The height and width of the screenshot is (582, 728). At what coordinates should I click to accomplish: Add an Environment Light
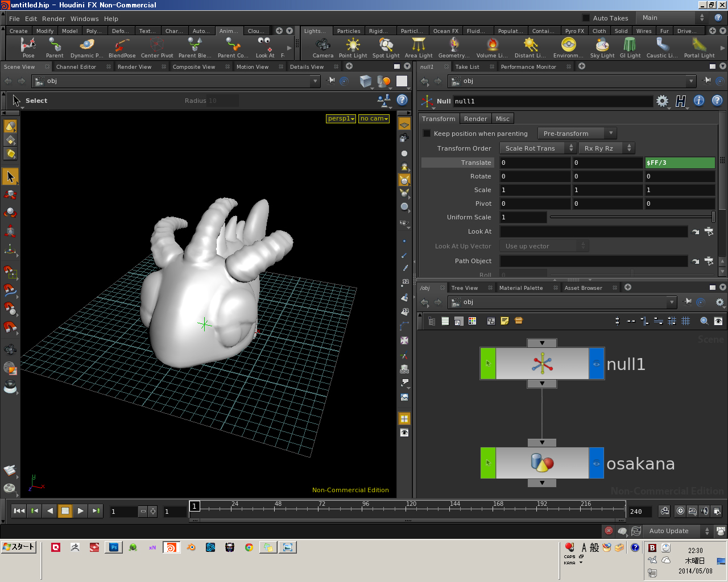(x=568, y=48)
